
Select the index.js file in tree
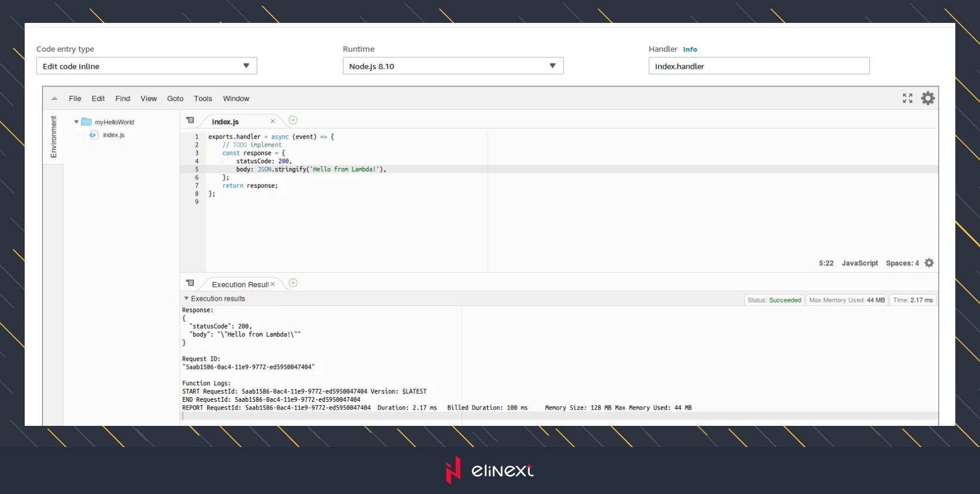click(113, 135)
